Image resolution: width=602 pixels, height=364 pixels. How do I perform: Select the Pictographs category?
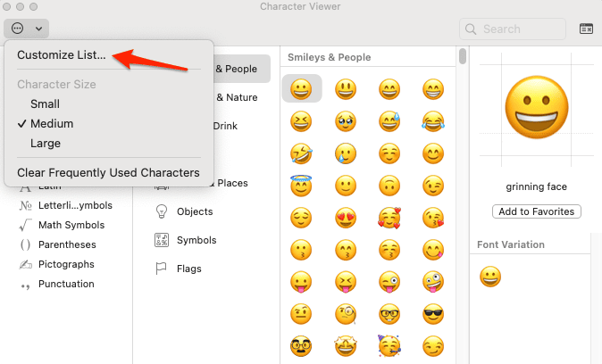[x=66, y=264]
